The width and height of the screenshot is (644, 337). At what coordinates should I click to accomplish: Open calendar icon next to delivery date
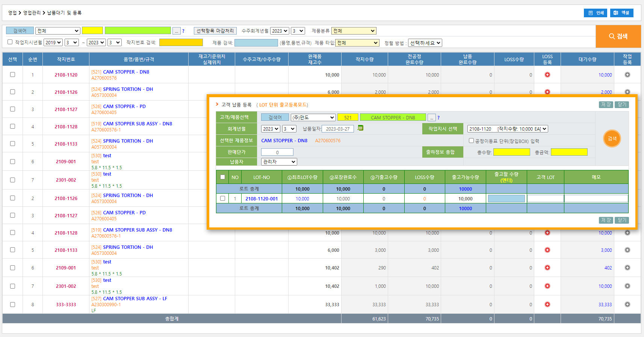click(360, 128)
